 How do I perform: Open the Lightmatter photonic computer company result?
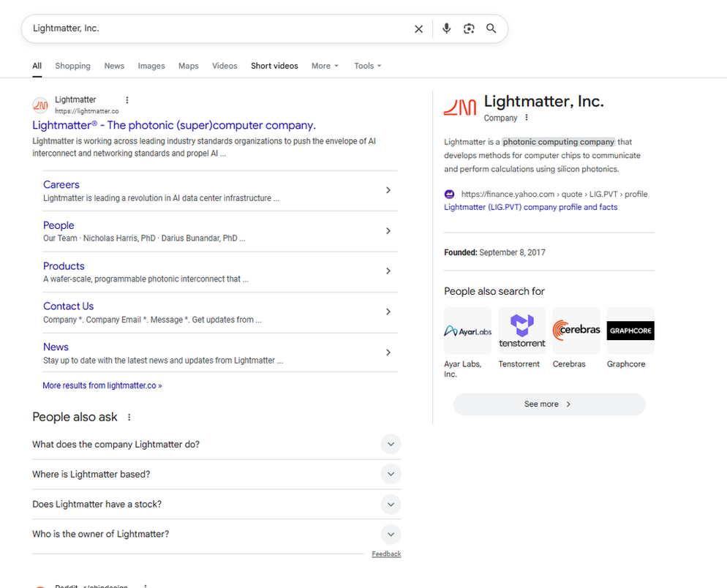click(174, 125)
